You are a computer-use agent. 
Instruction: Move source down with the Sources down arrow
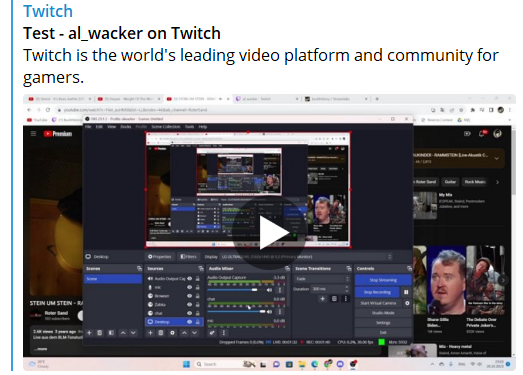coord(194,333)
